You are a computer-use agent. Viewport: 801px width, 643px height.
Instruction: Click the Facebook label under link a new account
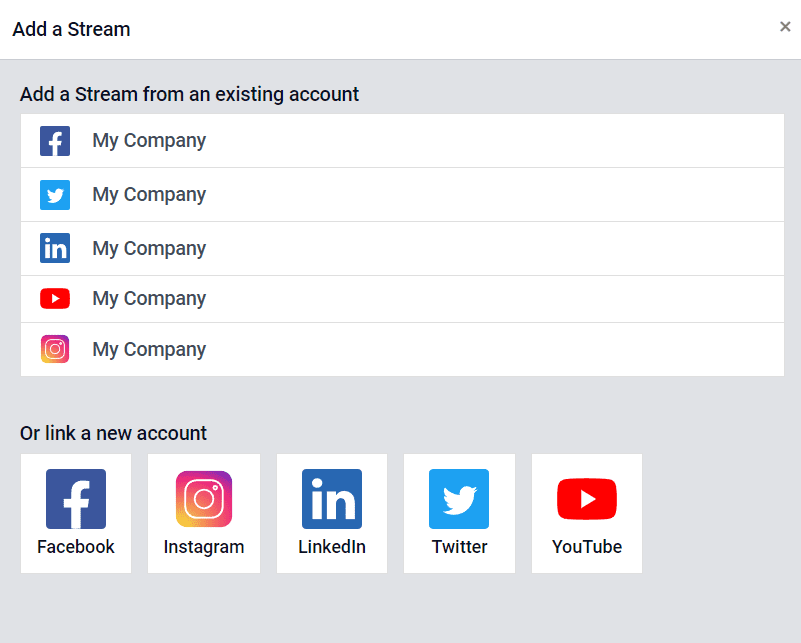tap(76, 547)
